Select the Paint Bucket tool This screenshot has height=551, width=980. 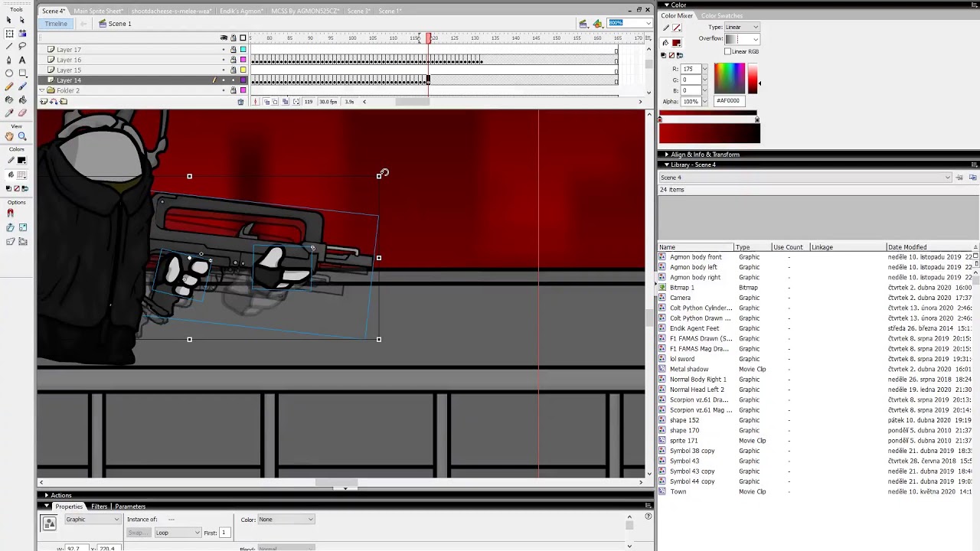(22, 99)
